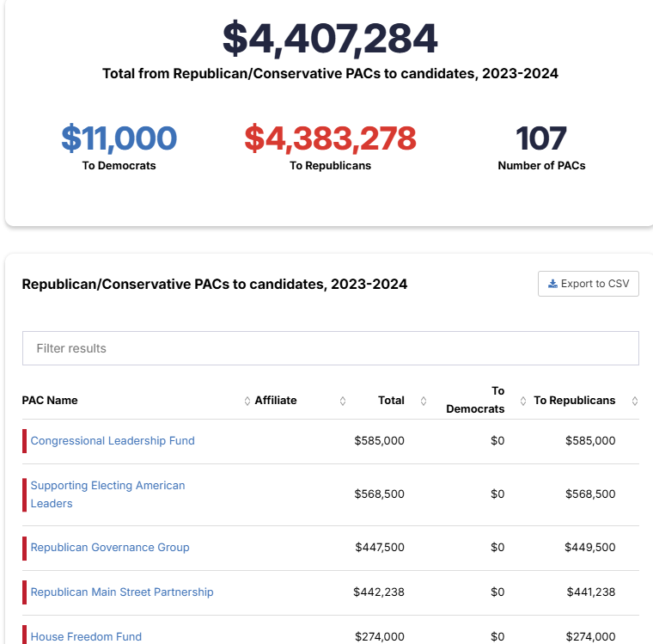Sort by Total column arrows

[424, 401]
